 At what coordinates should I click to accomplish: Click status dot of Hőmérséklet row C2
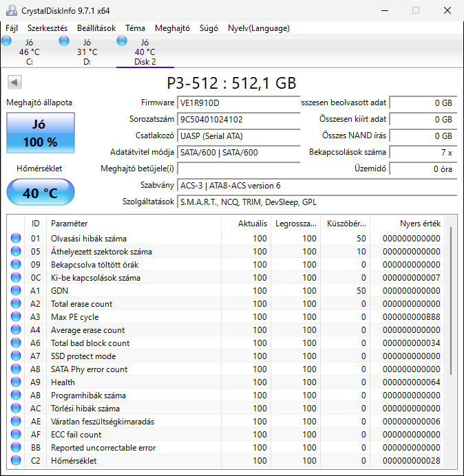click(16, 460)
